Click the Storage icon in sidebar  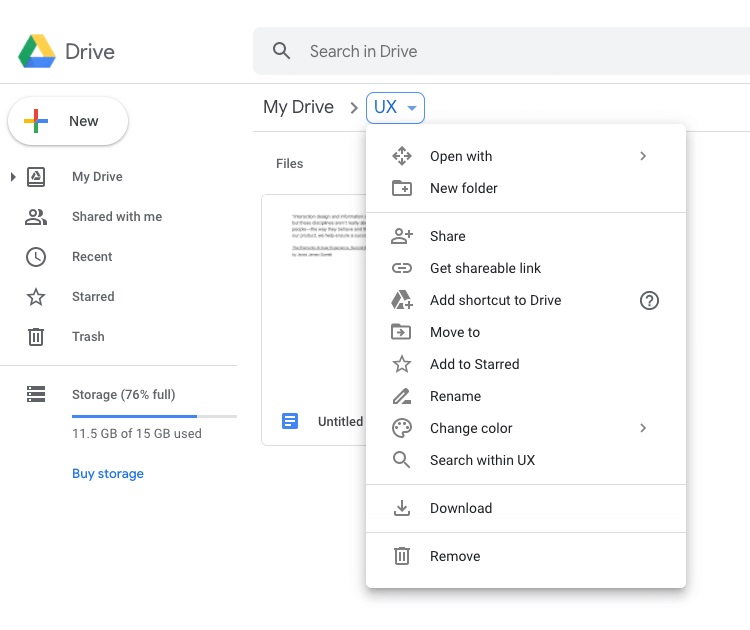pos(36,395)
